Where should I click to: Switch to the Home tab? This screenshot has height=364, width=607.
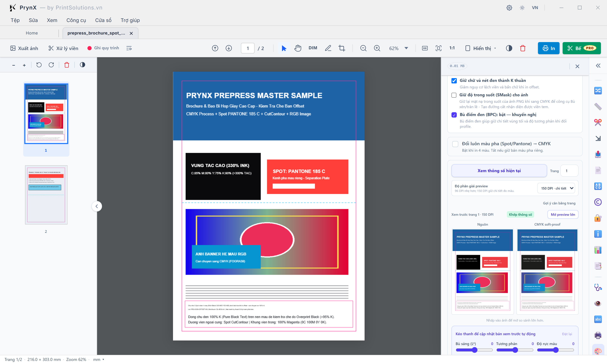(32, 33)
